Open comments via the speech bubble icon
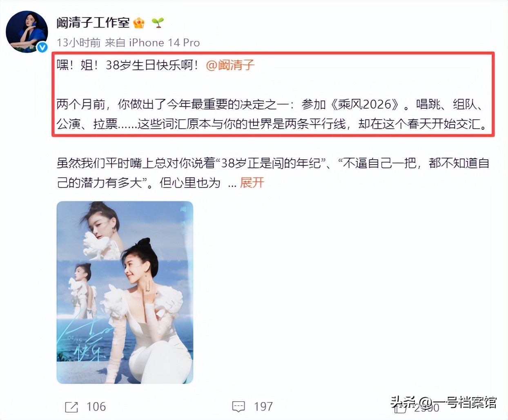This screenshot has height=420, width=508. click(238, 407)
